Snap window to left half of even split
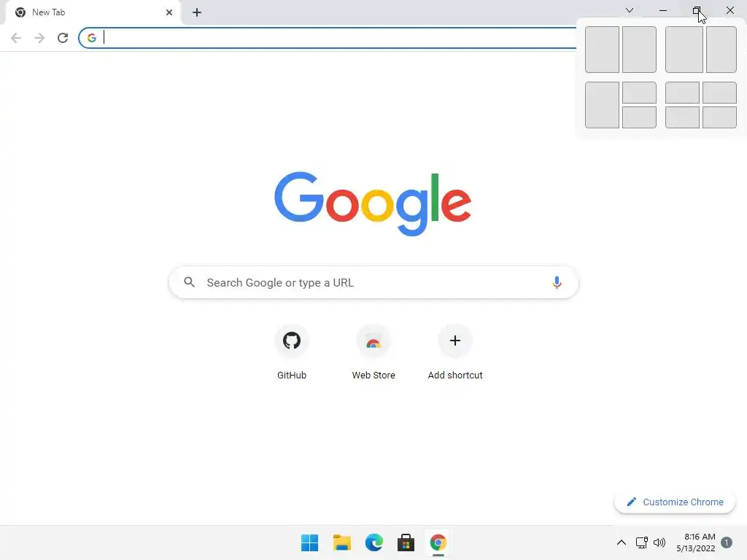This screenshot has width=747, height=560. (602, 50)
